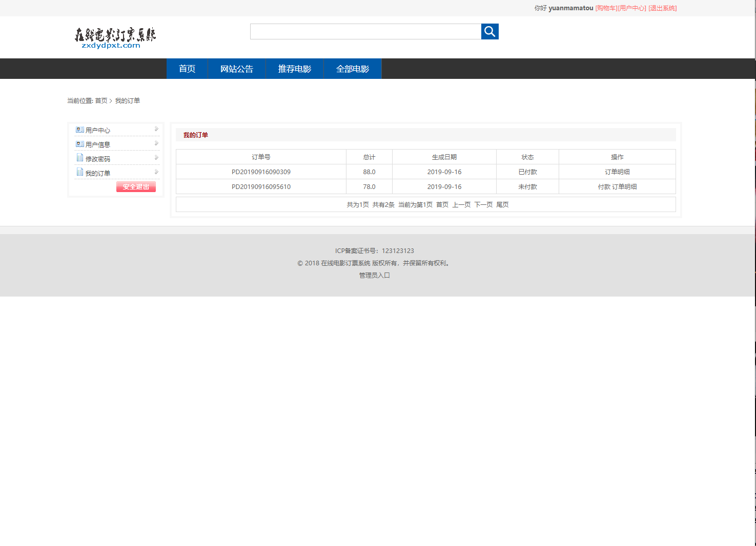Click the © 2018 copyright line in the footer
The width and height of the screenshot is (756, 546).
coord(374,263)
